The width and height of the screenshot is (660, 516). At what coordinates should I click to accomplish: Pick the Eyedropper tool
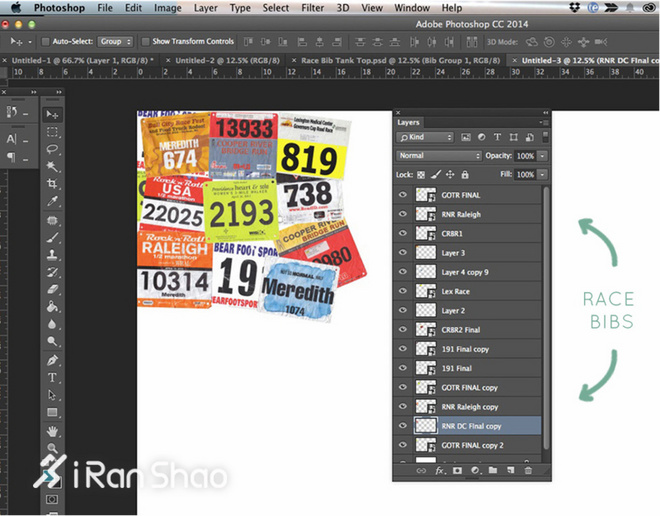click(x=53, y=203)
